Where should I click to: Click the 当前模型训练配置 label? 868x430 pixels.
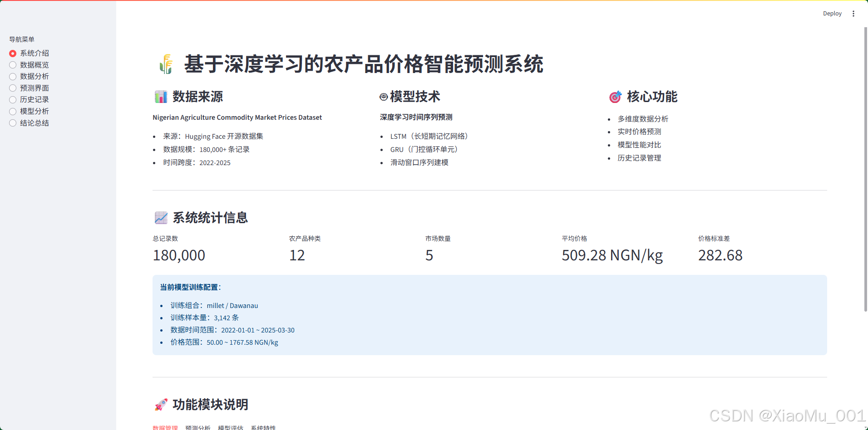click(190, 287)
